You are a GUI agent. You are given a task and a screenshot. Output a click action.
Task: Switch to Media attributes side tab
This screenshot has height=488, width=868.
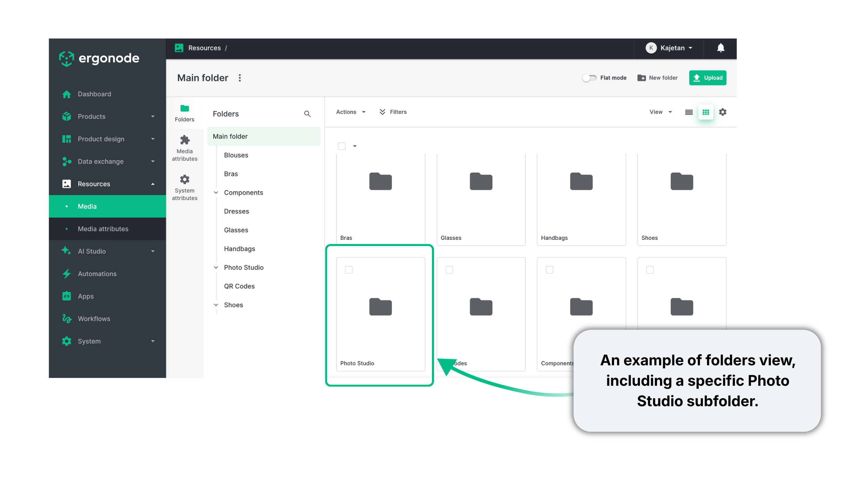point(184,148)
